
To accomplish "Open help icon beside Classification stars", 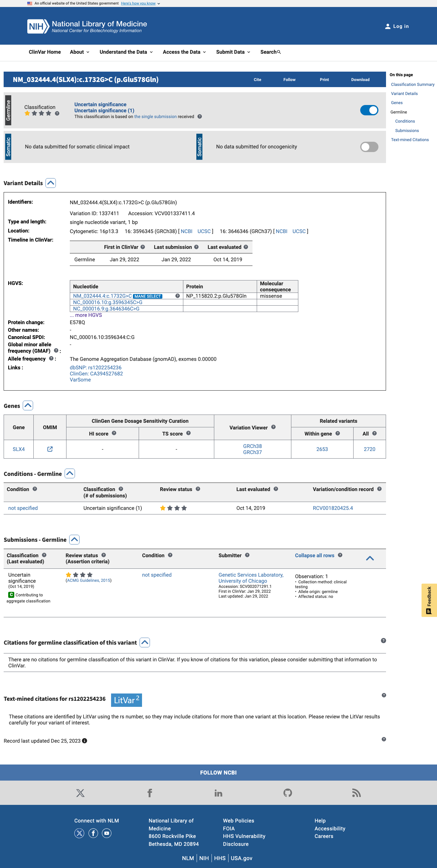I will (57, 113).
